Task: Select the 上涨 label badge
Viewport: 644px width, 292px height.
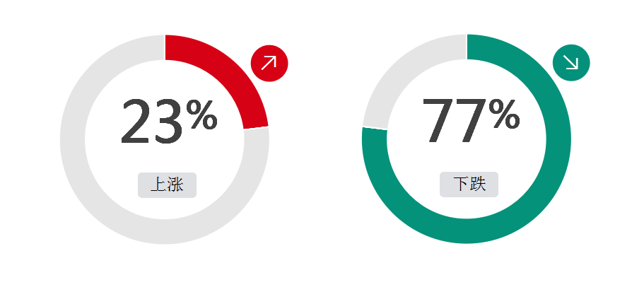Action: [167, 185]
